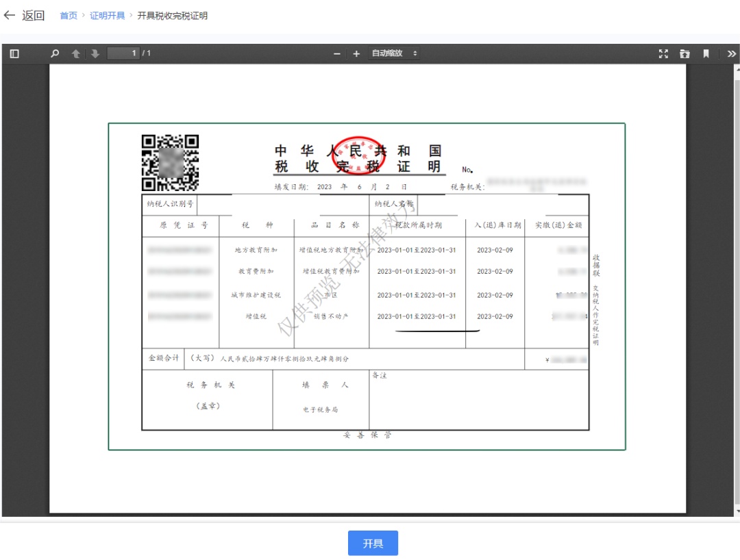740x560 pixels.
Task: Switch to presentation fullscreen mode
Action: click(663, 53)
